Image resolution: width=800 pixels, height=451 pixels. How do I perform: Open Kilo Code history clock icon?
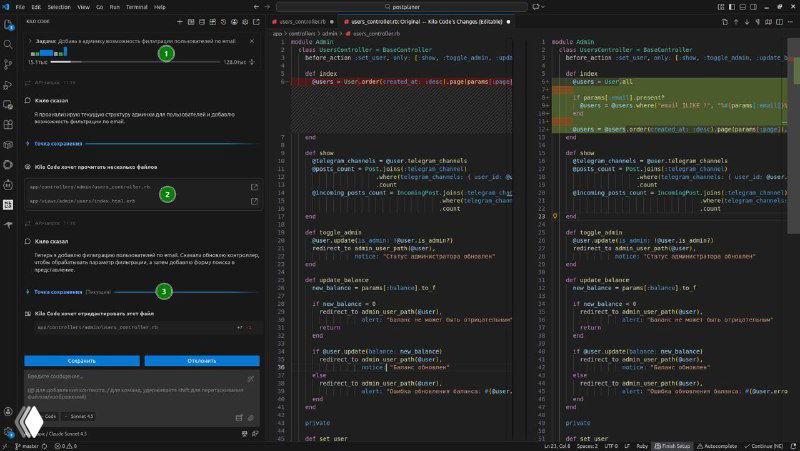point(223,22)
